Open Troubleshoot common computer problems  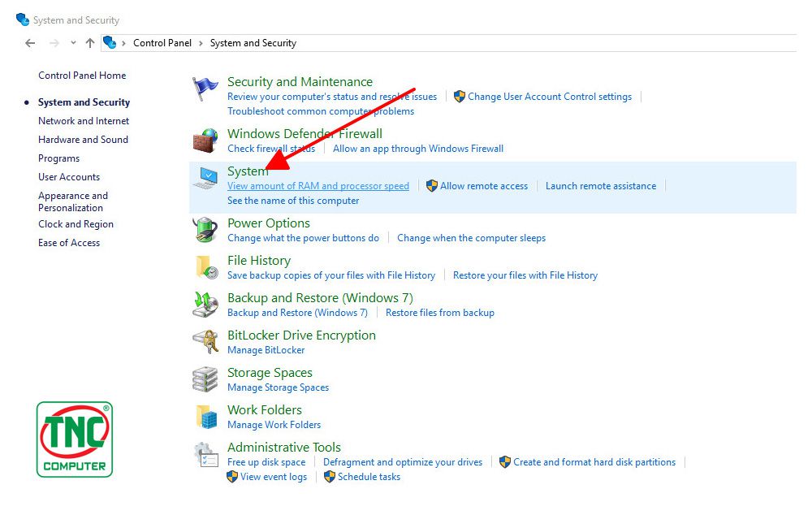pos(321,111)
